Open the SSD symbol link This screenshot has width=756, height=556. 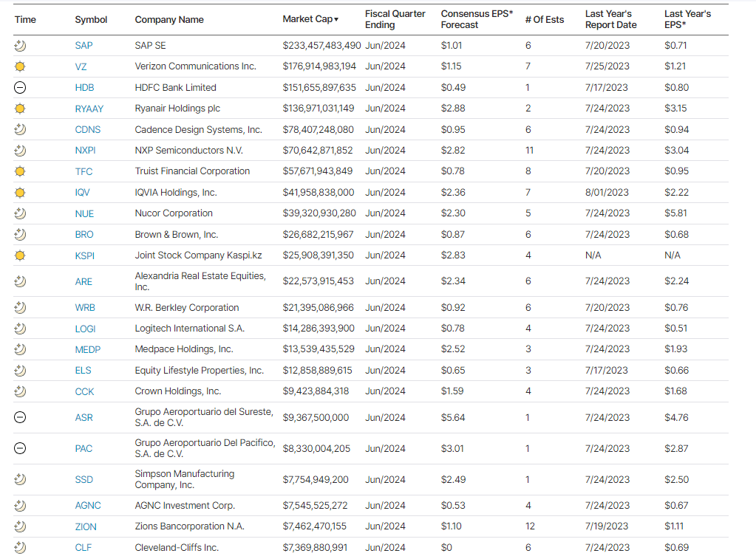tap(84, 480)
